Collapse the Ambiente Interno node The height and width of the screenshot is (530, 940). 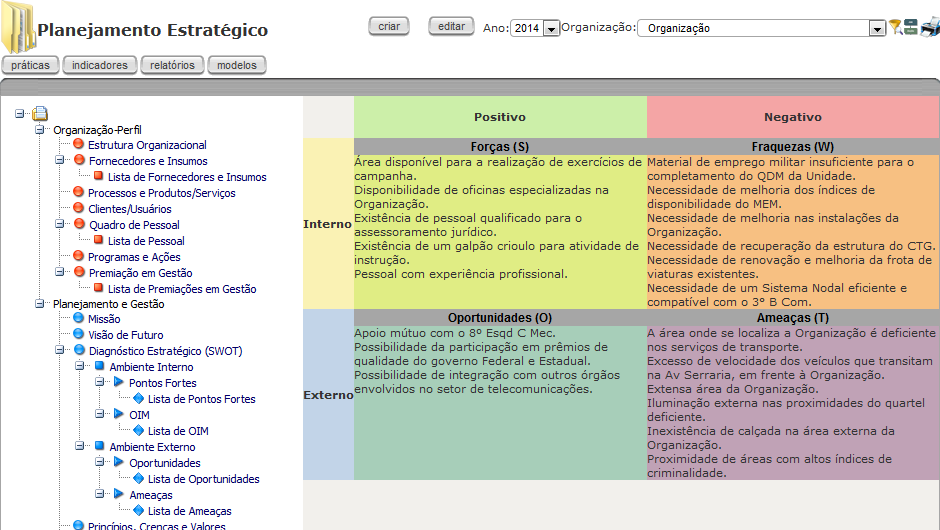click(x=79, y=366)
